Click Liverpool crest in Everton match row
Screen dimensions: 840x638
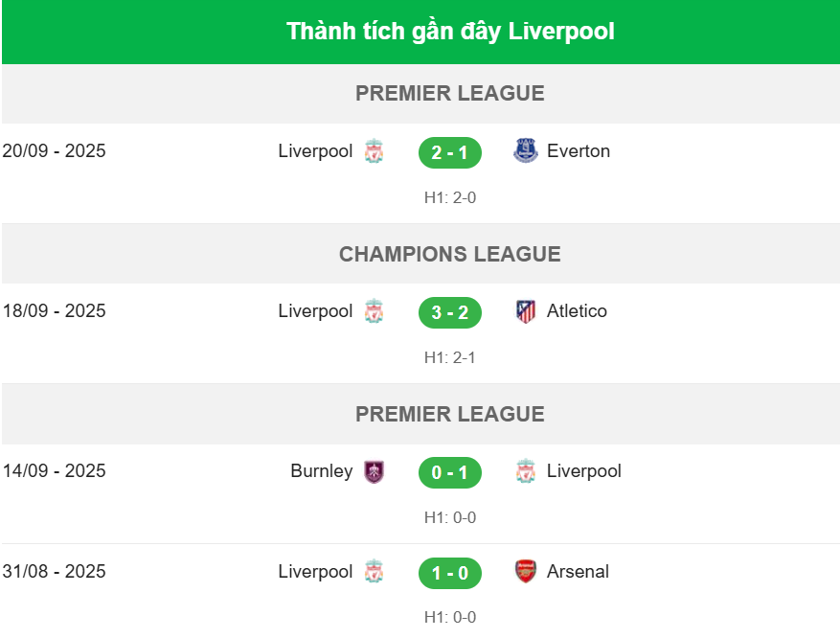[x=374, y=151]
